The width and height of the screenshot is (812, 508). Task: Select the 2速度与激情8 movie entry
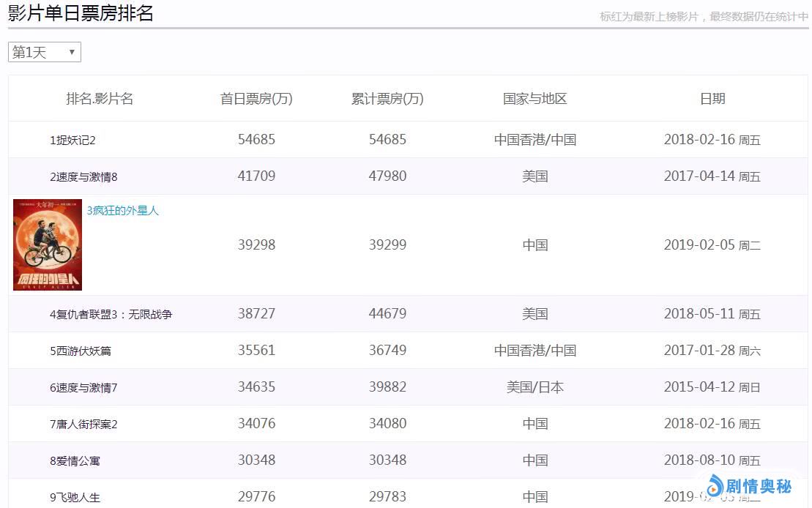click(83, 176)
